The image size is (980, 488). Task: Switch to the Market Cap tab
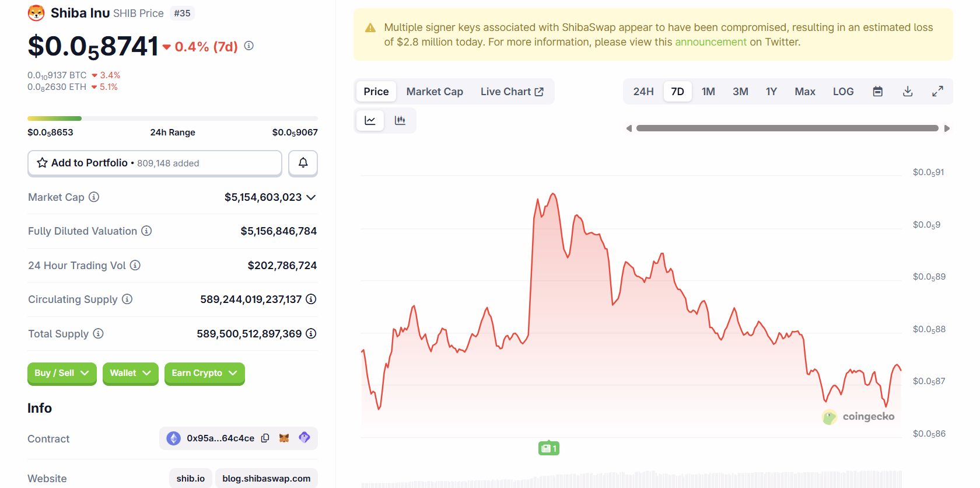coord(435,92)
